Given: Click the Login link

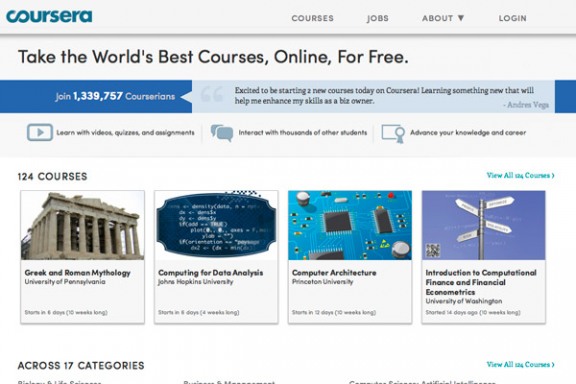Looking at the screenshot, I should click(512, 18).
